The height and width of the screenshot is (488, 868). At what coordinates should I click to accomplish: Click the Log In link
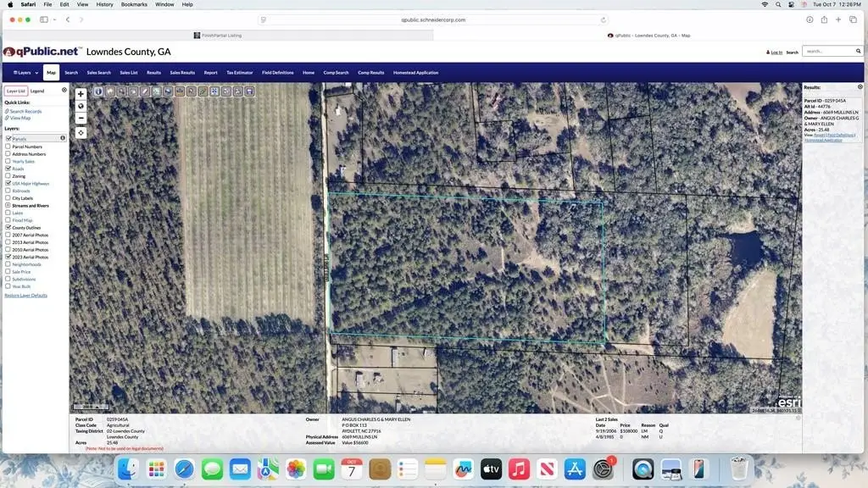pos(776,53)
